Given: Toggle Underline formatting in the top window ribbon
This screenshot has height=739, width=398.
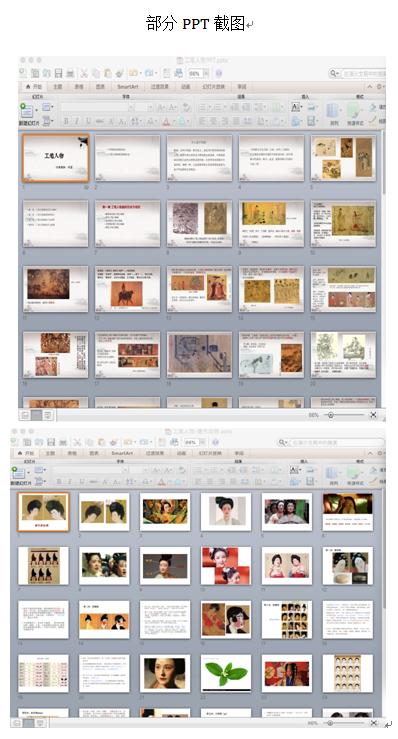Looking at the screenshot, I should click(x=88, y=121).
